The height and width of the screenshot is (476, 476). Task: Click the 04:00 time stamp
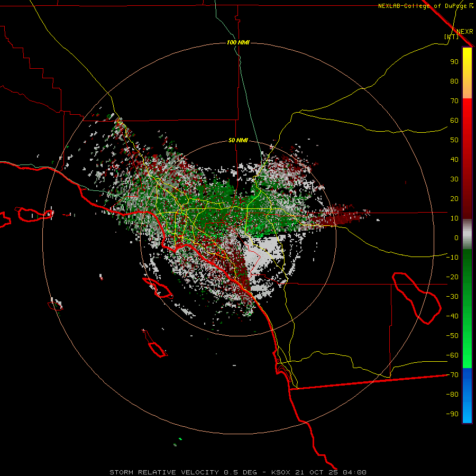click(354, 472)
